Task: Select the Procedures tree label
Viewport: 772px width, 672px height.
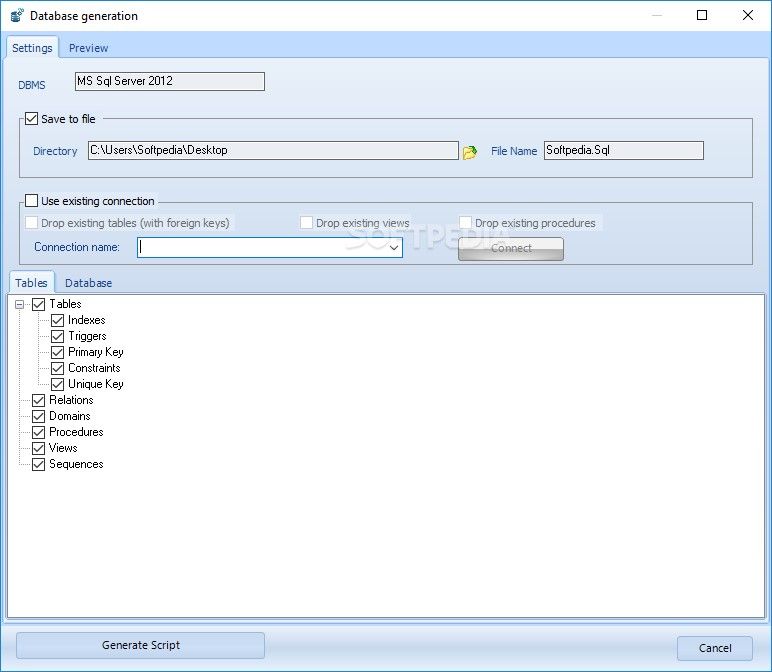Action: (76, 432)
